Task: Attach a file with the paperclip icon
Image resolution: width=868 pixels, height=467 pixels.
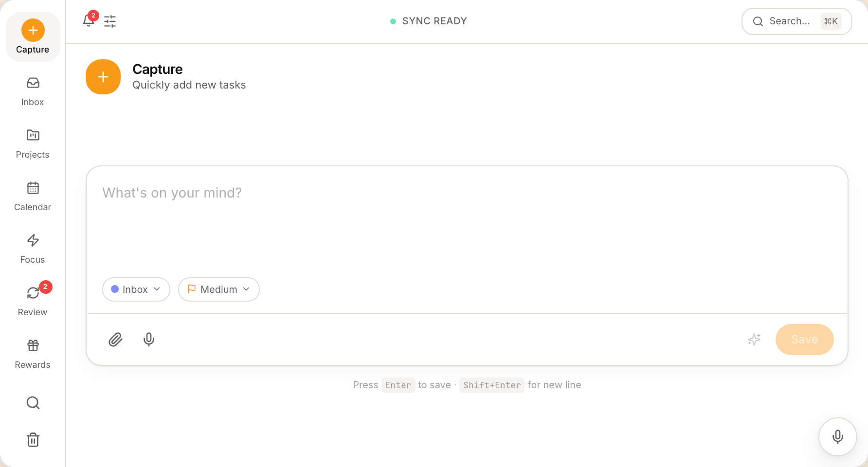Action: coord(115,340)
